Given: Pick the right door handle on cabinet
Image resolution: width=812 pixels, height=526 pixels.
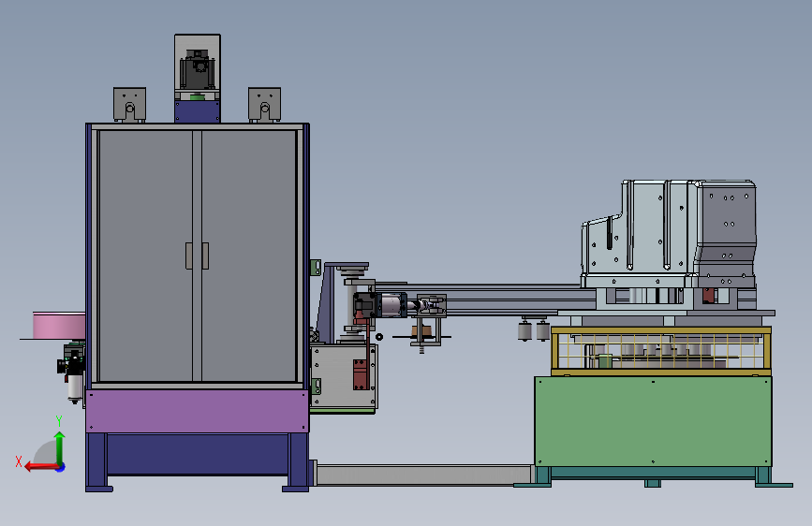Looking at the screenshot, I should point(205,256).
